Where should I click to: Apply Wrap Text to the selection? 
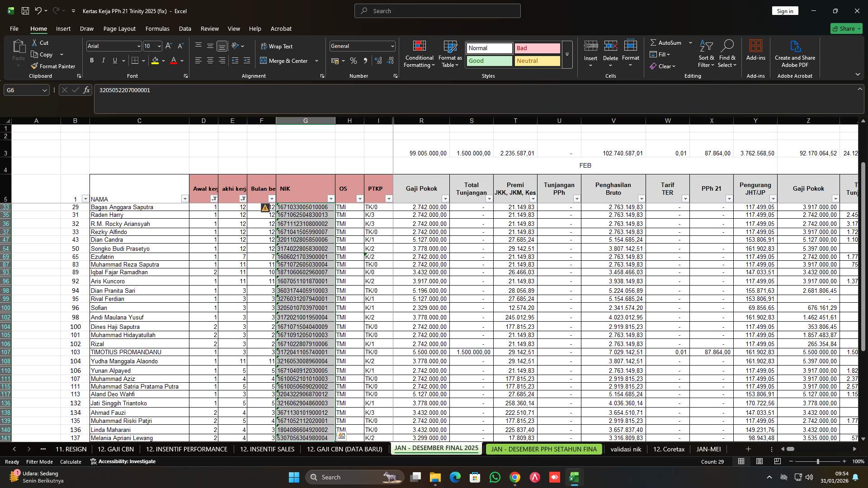point(278,46)
